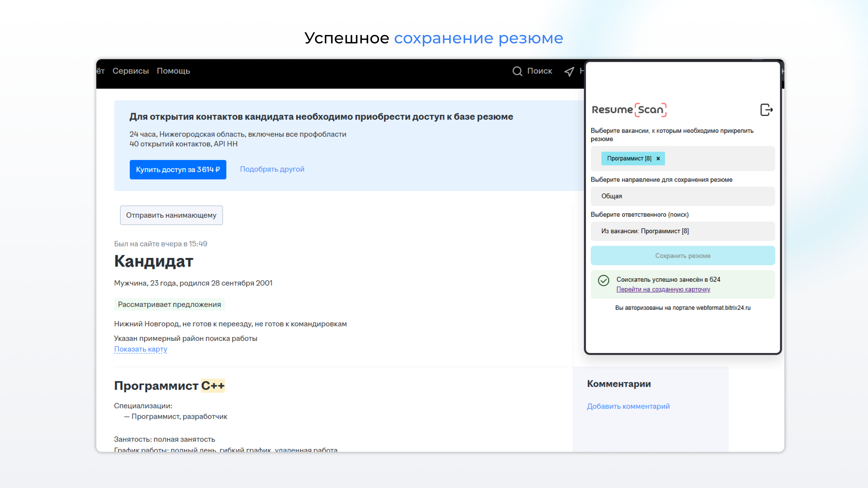Click the Рассматривает предложения status badge
Image resolution: width=868 pixels, height=488 pixels.
click(169, 304)
